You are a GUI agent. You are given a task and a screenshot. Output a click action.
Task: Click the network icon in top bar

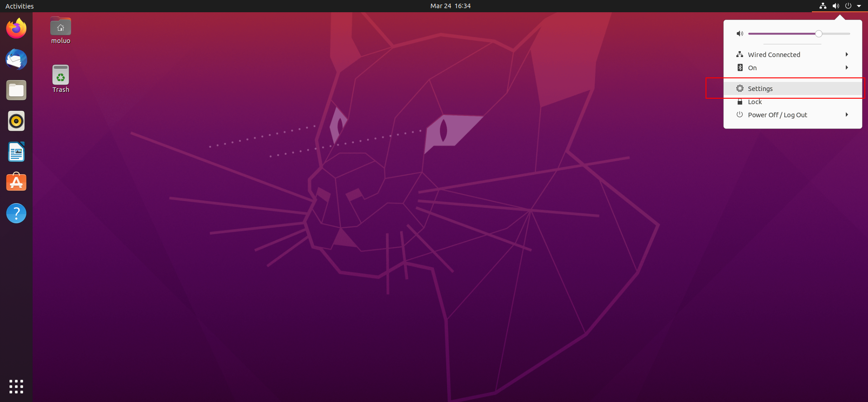click(x=823, y=6)
